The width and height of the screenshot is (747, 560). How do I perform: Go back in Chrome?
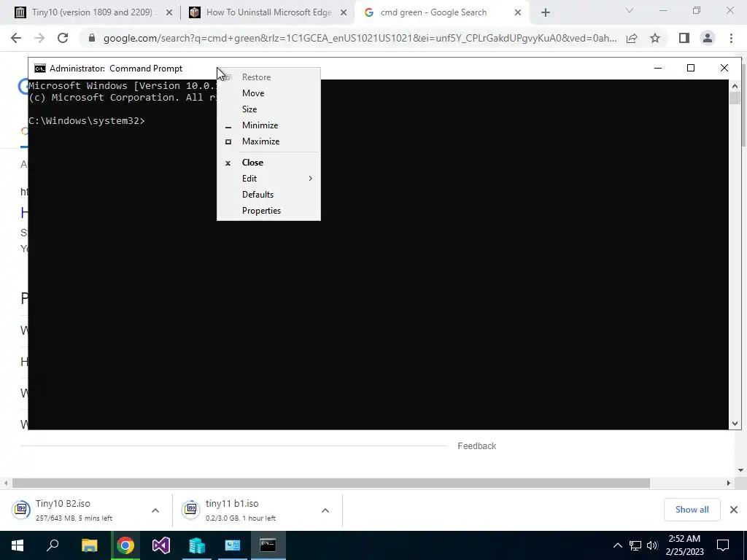pos(16,38)
